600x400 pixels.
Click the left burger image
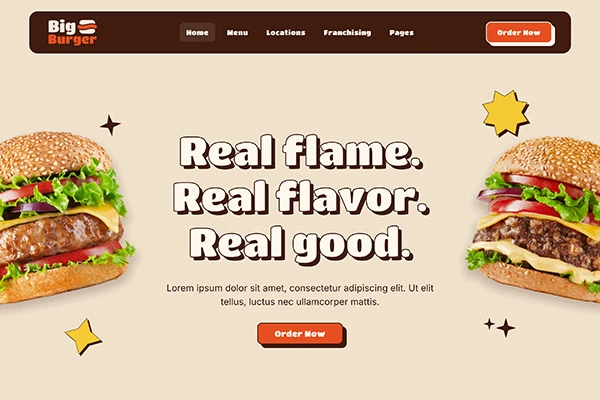pyautogui.click(x=63, y=217)
